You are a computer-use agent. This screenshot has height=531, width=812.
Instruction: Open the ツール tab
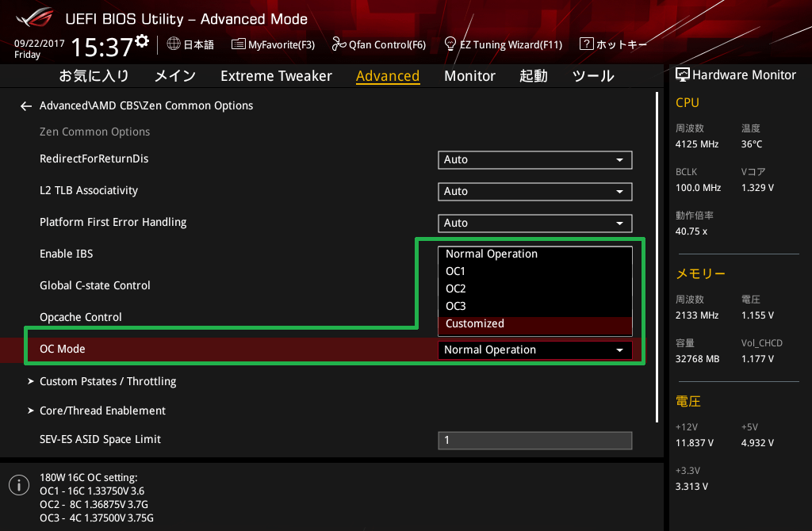(593, 76)
